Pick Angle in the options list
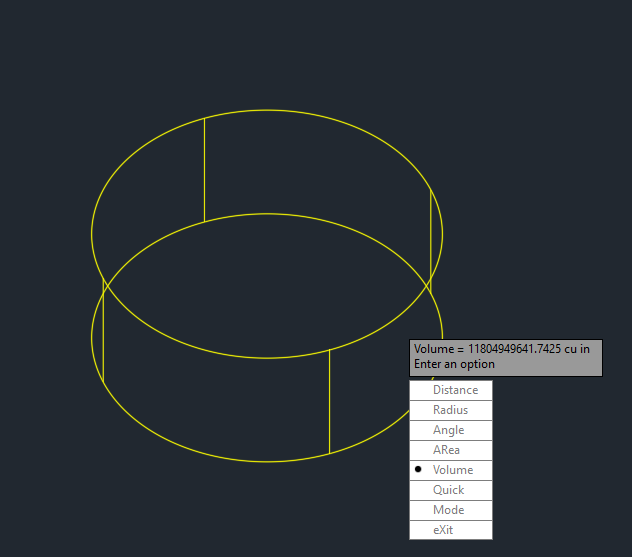The image size is (632, 557). point(451,430)
